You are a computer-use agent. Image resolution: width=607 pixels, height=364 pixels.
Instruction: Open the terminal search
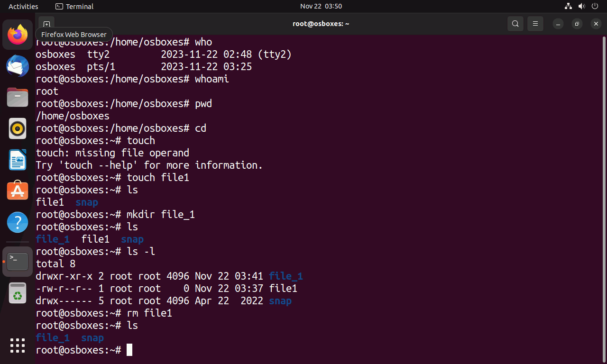tap(515, 24)
